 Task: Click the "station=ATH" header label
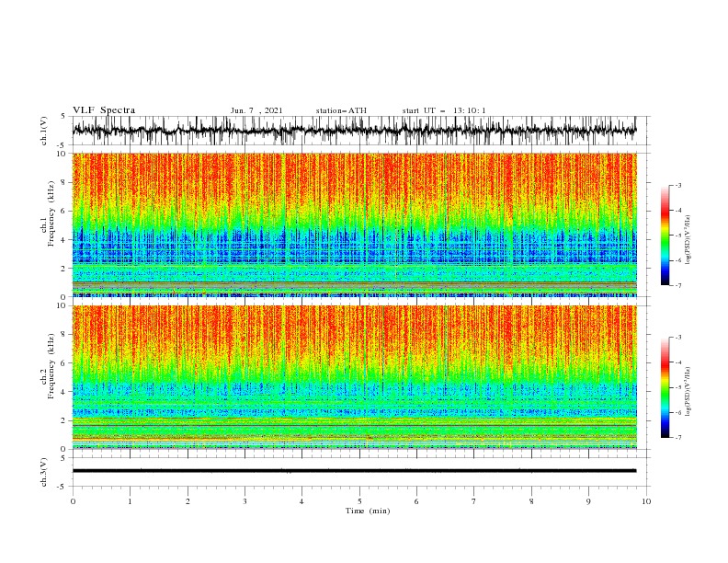(x=341, y=110)
